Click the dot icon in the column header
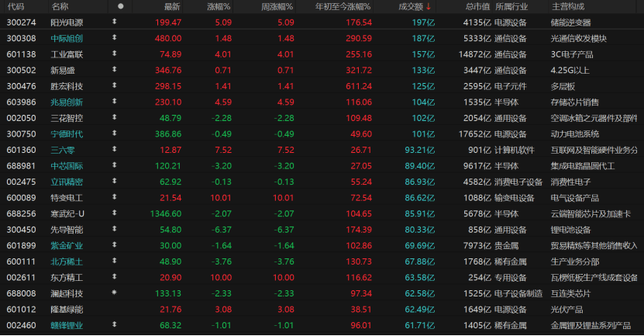 [x=119, y=6]
